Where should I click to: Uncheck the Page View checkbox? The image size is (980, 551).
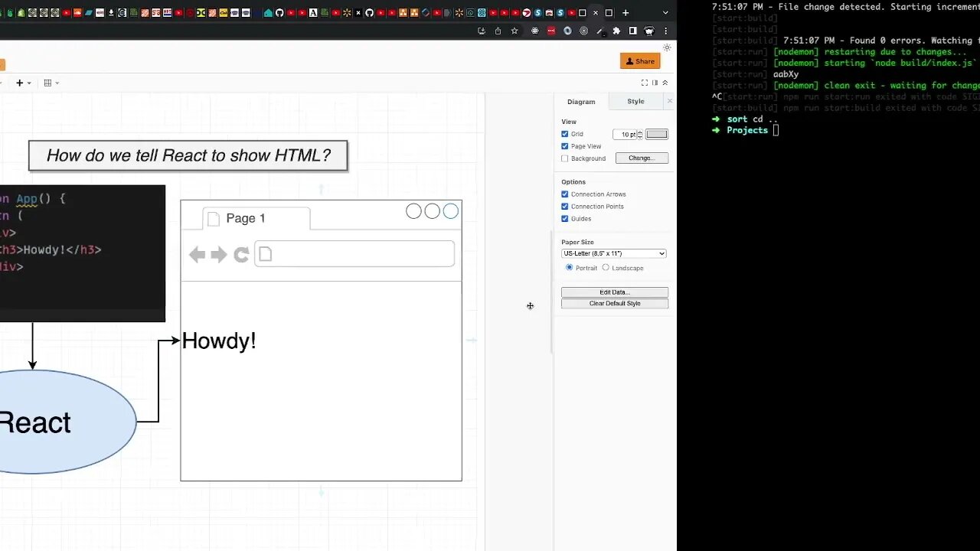coord(565,146)
